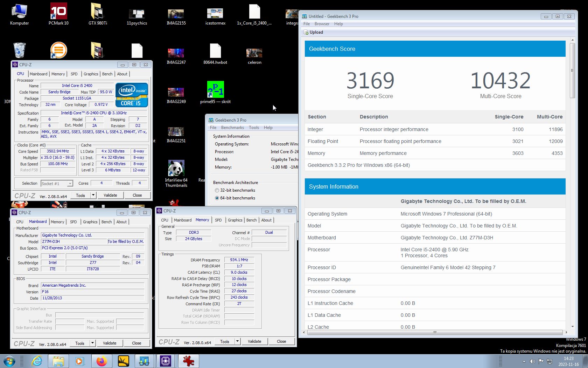Open SPD tab in top CPU-Z window
This screenshot has height=368, width=588.
[x=74, y=74]
